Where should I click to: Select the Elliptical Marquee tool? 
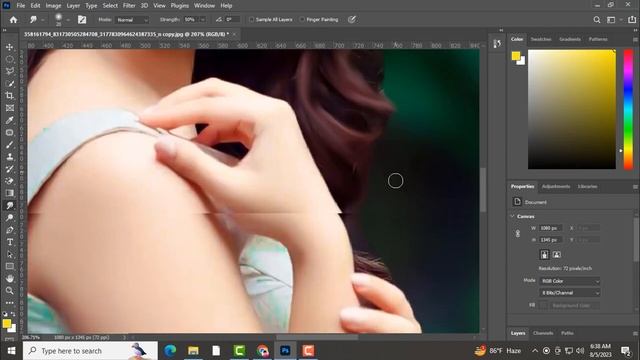tap(9, 59)
